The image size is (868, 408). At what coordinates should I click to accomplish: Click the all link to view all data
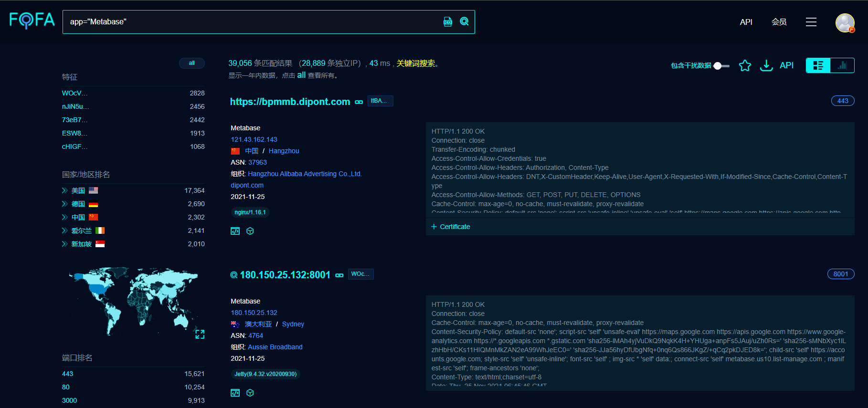click(301, 75)
